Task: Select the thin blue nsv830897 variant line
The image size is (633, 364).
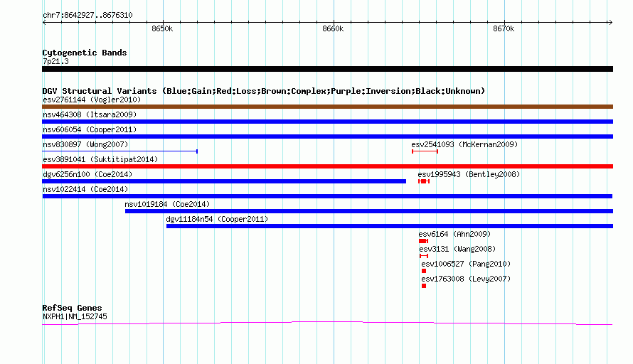Action: [x=120, y=151]
